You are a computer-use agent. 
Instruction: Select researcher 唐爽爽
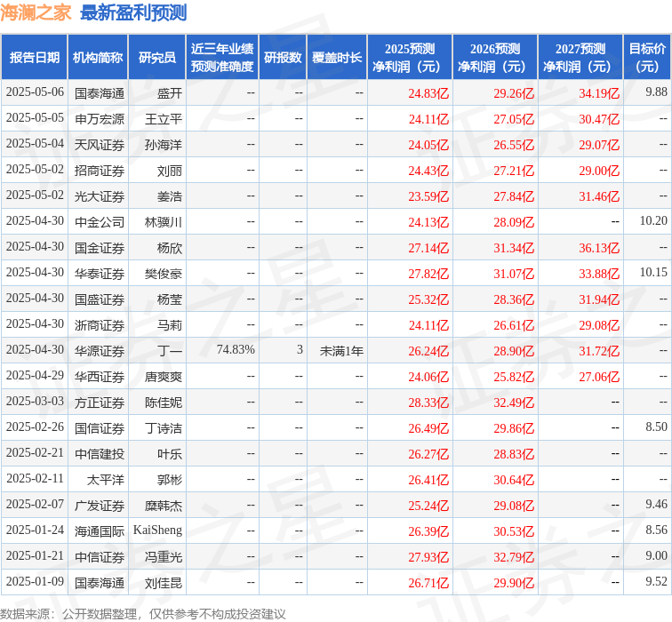pyautogui.click(x=164, y=377)
